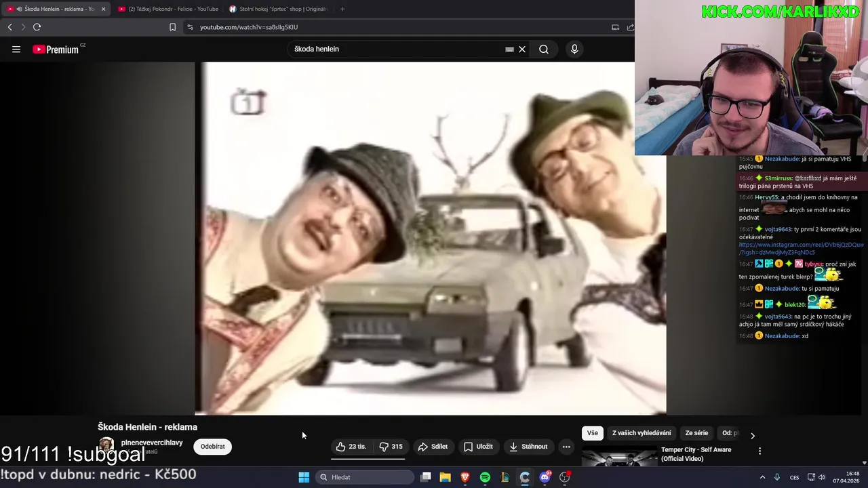Clear the 'škoda henlein' search text
868x488 pixels.
522,49
